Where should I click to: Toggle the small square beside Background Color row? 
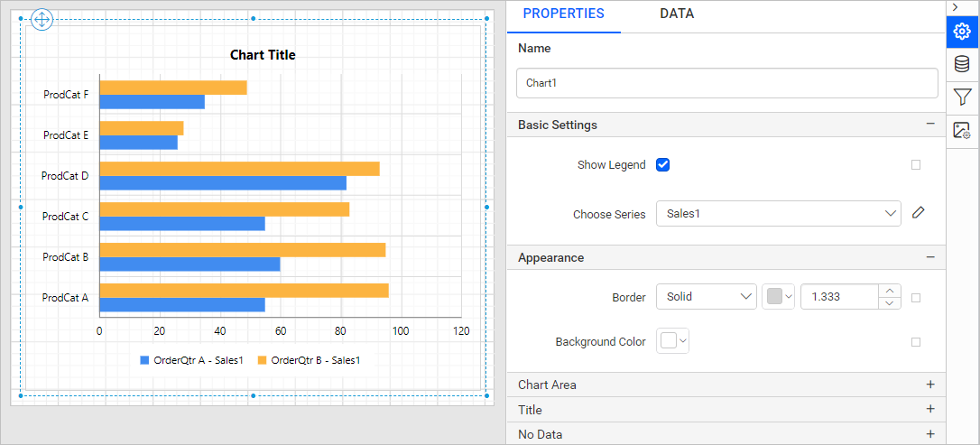tap(916, 342)
